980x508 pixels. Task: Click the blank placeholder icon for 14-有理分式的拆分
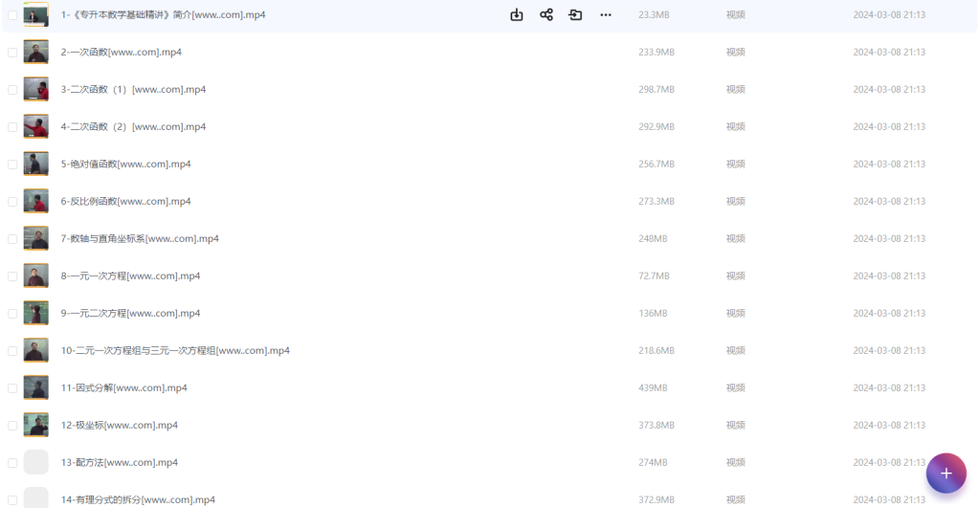pos(36,497)
